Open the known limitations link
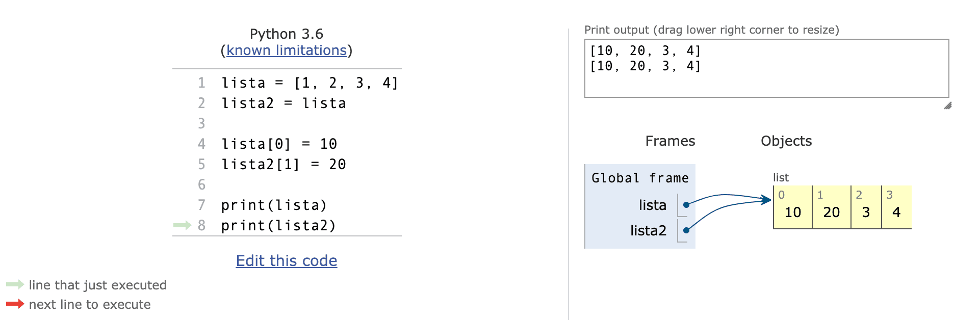Viewport: 980px width, 320px height. [x=286, y=50]
